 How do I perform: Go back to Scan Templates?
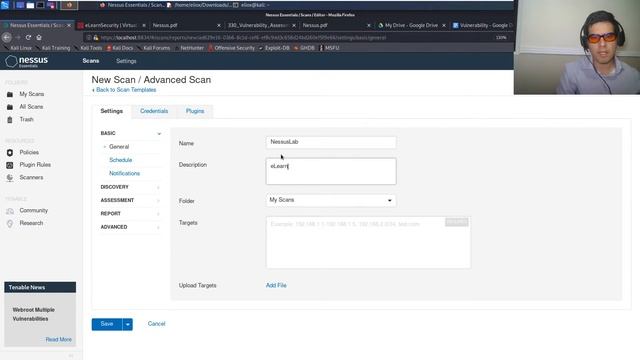click(124, 90)
